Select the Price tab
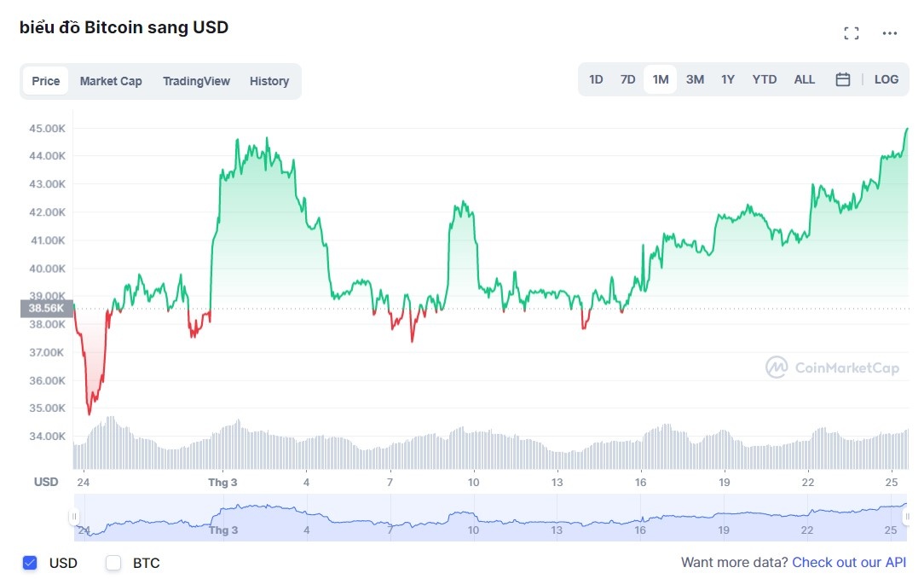This screenshot has width=924, height=579. tap(45, 80)
